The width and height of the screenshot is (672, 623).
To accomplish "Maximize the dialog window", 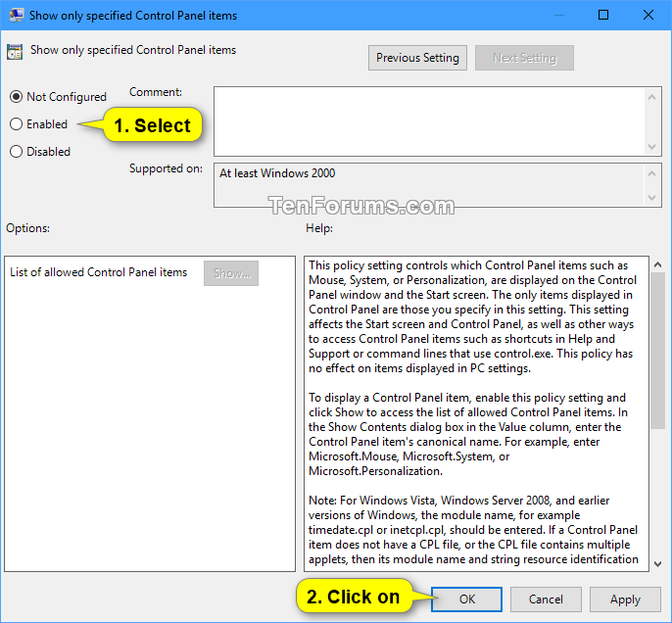I will (603, 15).
